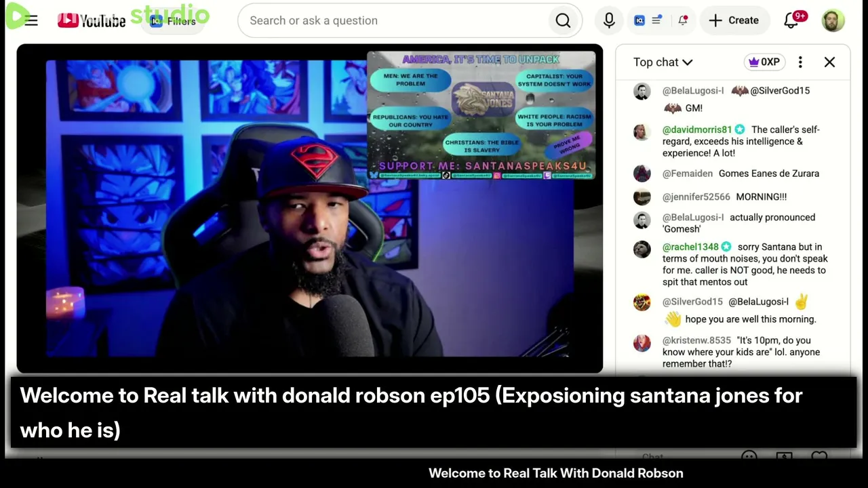
Task: Open the extension list icon with blue dot
Action: coord(656,20)
